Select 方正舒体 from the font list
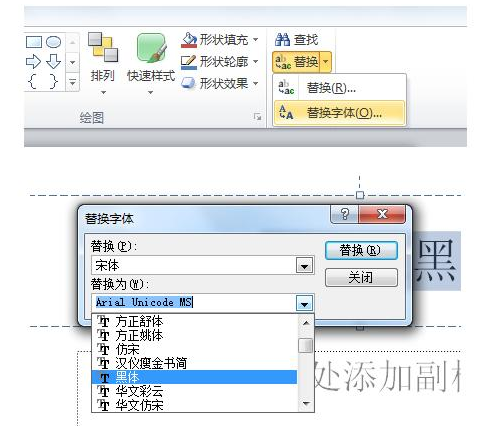Viewport: 490px width, 426px height. [194, 321]
